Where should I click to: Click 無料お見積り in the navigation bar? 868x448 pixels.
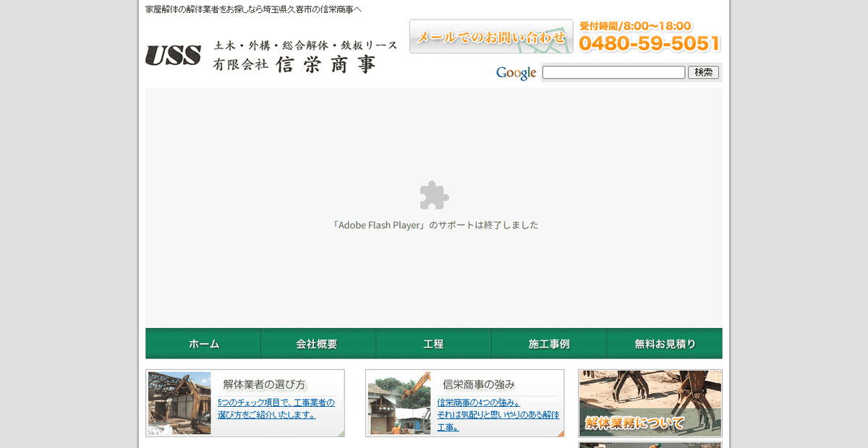click(x=664, y=343)
